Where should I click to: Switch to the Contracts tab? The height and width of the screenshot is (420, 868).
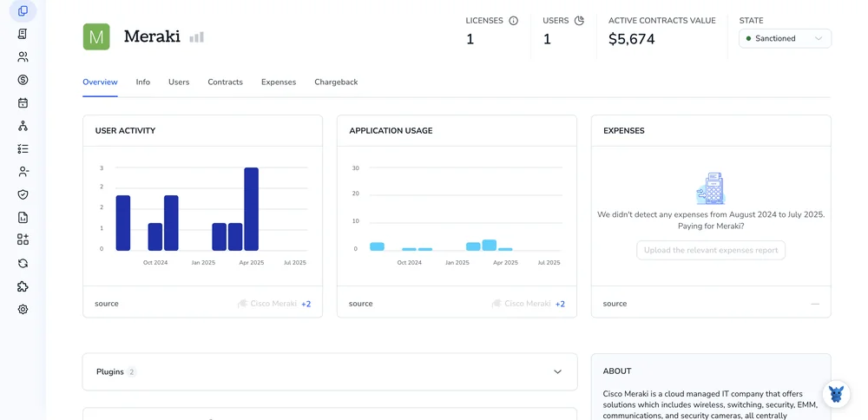(226, 82)
